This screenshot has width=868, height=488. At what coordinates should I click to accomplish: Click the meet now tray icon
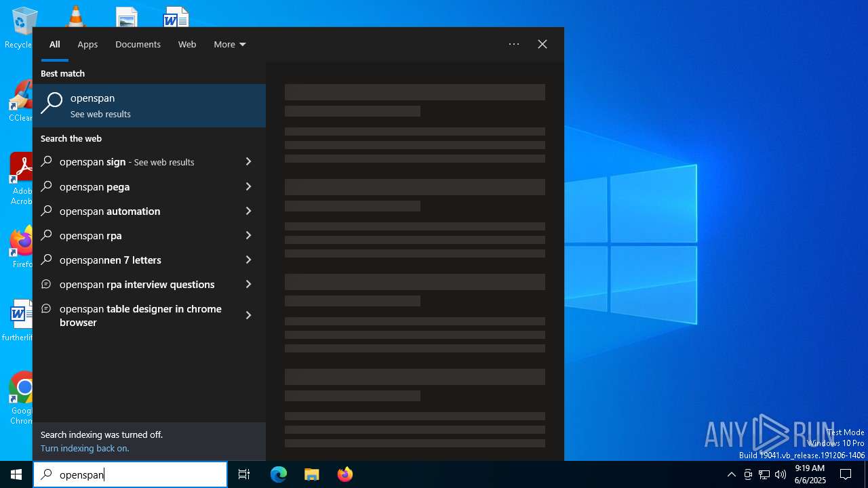coord(748,474)
